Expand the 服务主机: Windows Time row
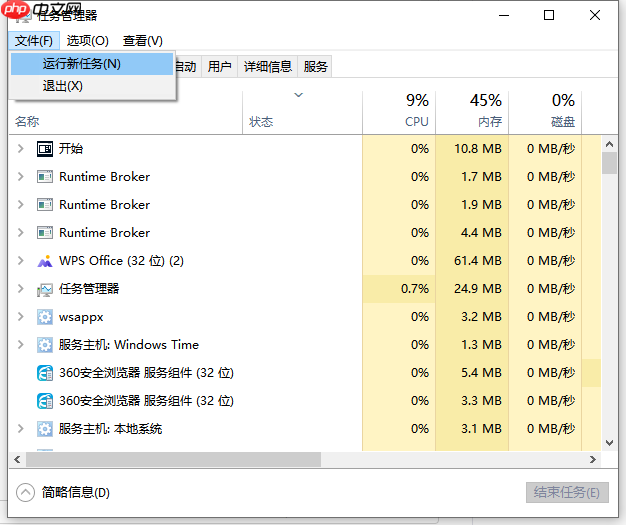This screenshot has width=626, height=525. [x=20, y=345]
